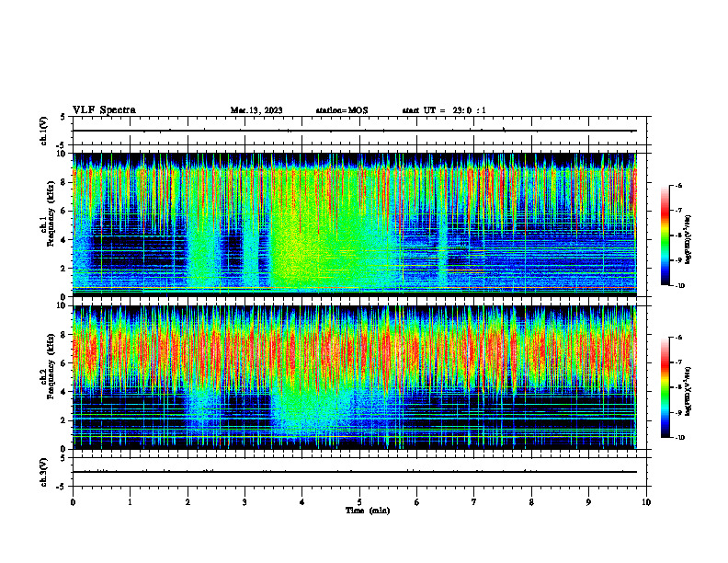
Task: Click the ch.2 colorbar log(PSD) label
Action: pos(688,391)
